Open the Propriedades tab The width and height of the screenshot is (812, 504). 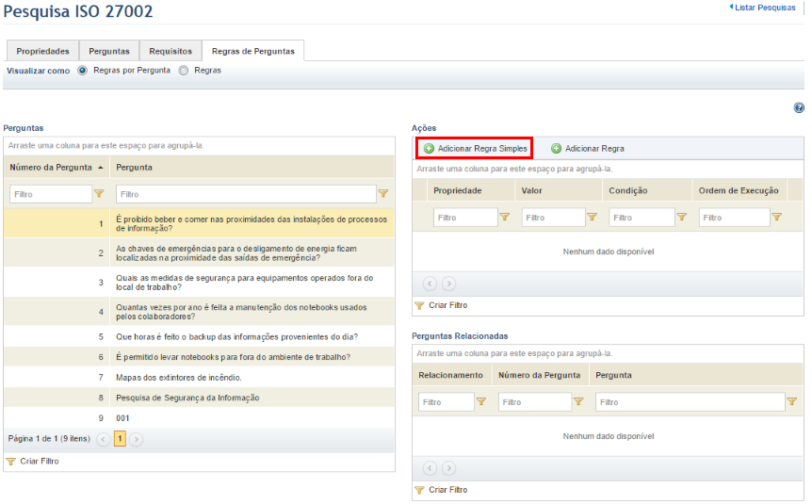[42, 51]
